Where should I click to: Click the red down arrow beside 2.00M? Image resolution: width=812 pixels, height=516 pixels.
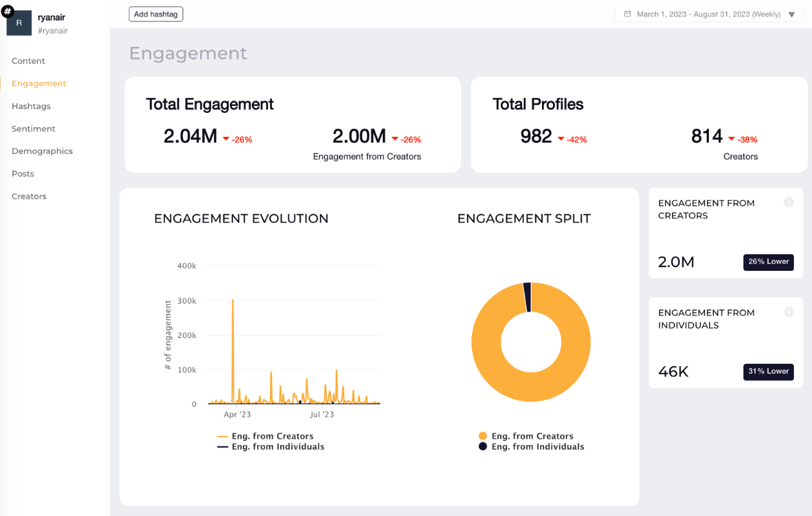395,139
